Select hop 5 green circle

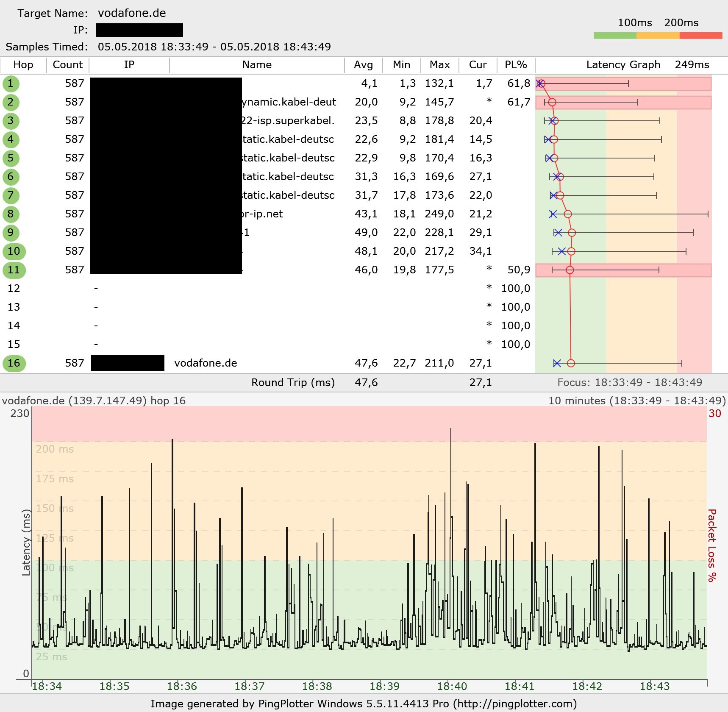tap(11, 158)
